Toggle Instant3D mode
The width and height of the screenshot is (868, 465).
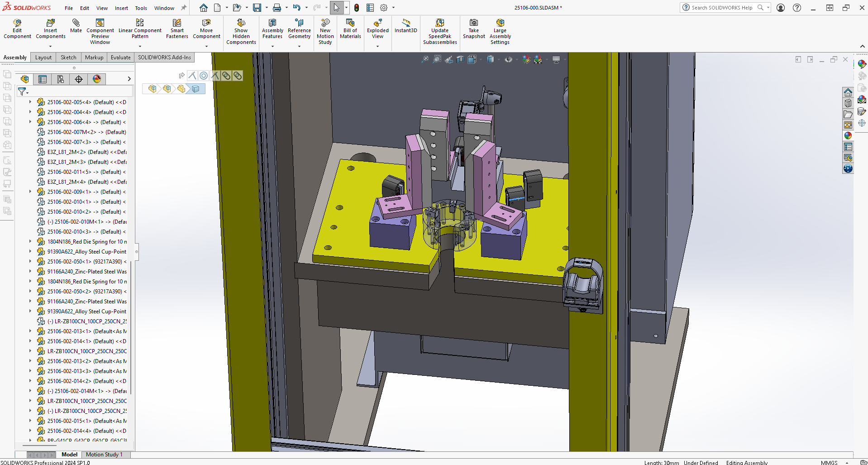(405, 26)
